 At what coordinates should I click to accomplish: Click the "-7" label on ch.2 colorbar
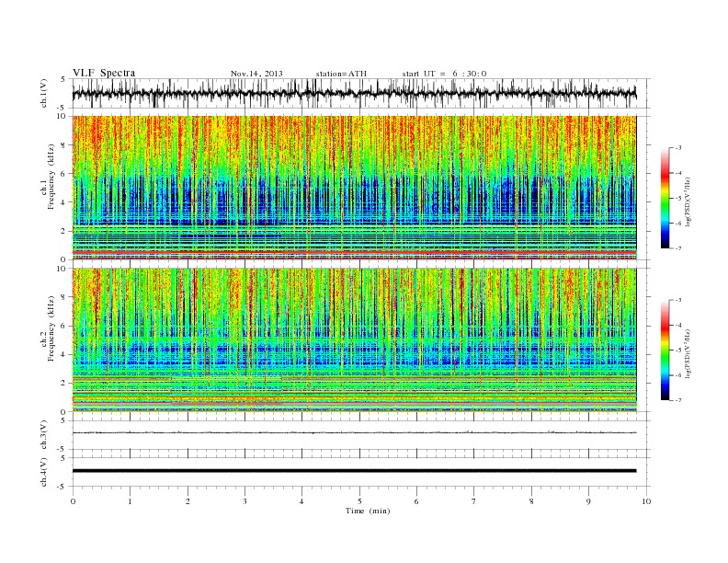[677, 400]
